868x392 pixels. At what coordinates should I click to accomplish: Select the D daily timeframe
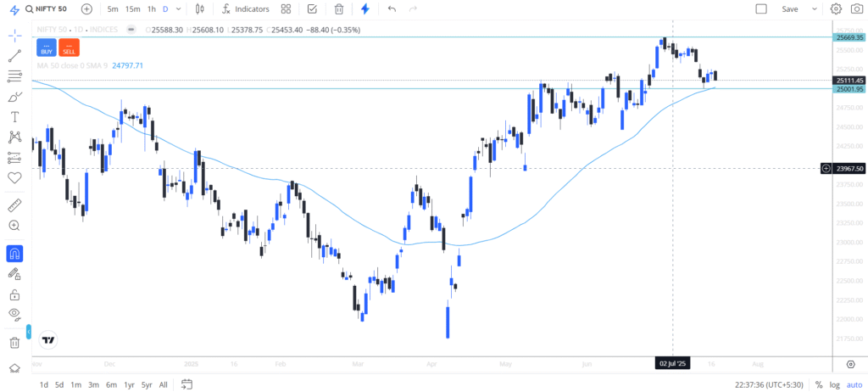click(x=165, y=8)
